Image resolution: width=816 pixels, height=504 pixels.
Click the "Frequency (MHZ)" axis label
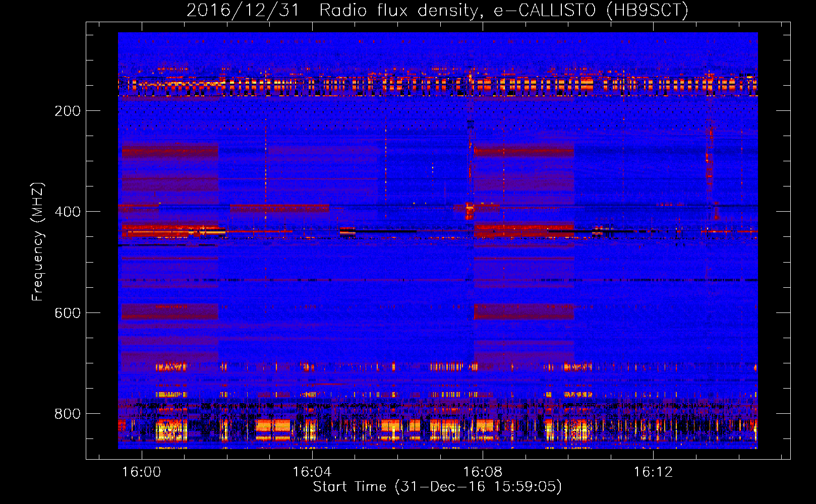(x=38, y=242)
